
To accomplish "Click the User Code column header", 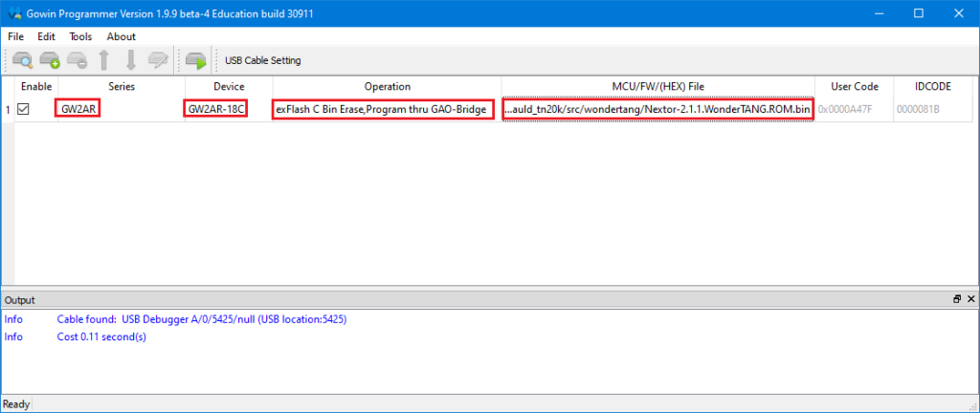I will (x=855, y=87).
